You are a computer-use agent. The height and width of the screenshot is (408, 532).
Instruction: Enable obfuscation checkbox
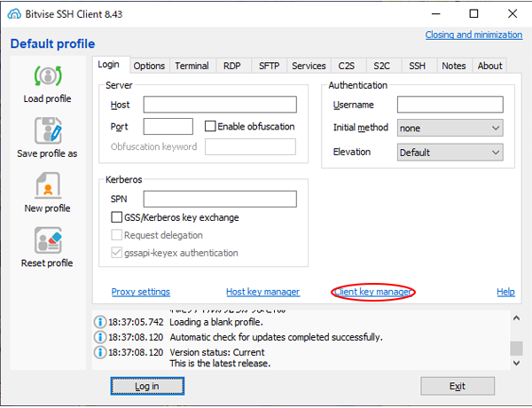pyautogui.click(x=210, y=126)
